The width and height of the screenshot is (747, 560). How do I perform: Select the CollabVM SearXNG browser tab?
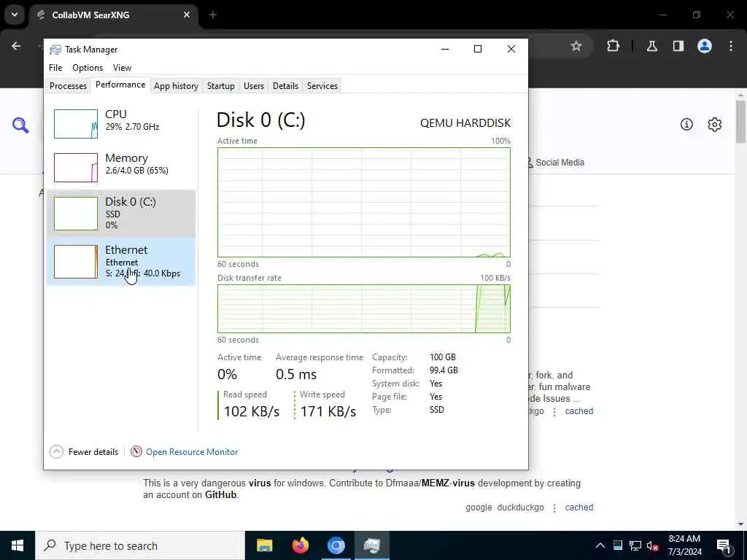pos(115,15)
